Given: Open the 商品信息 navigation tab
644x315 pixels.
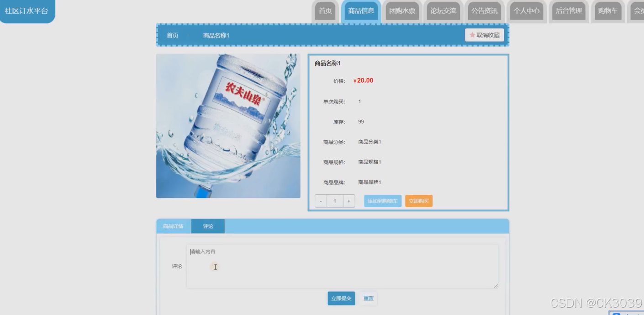Looking at the screenshot, I should pos(361,11).
